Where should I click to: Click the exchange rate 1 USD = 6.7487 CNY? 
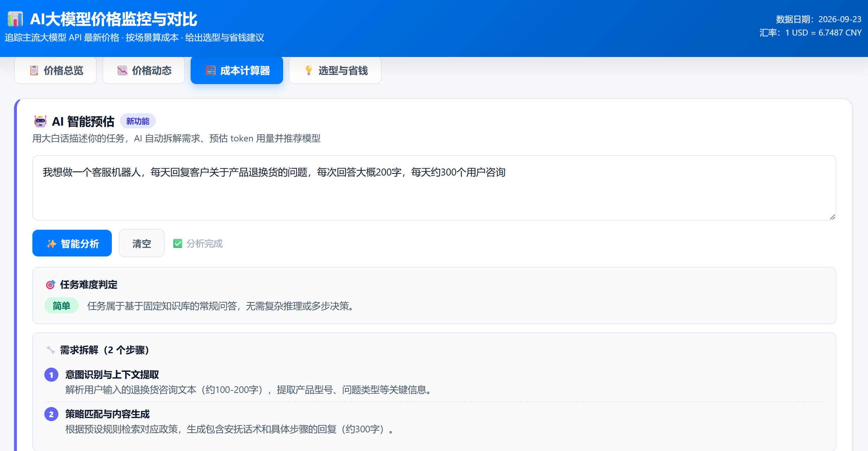coord(811,33)
